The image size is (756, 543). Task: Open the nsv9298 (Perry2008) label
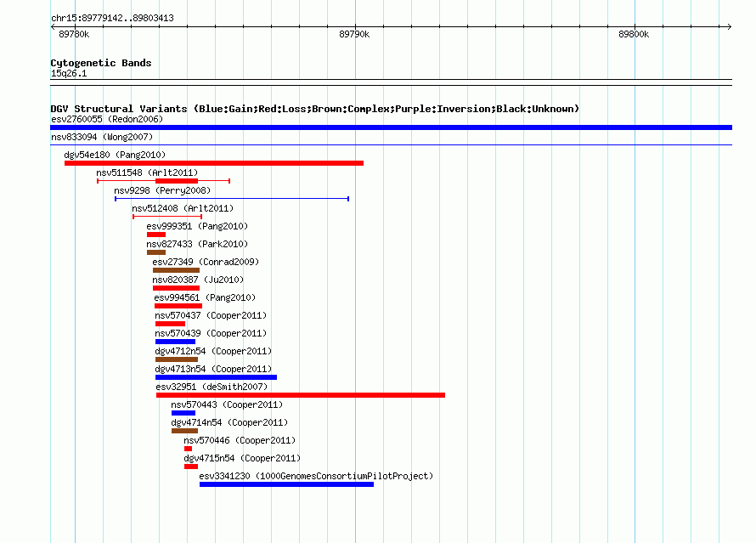(x=162, y=190)
